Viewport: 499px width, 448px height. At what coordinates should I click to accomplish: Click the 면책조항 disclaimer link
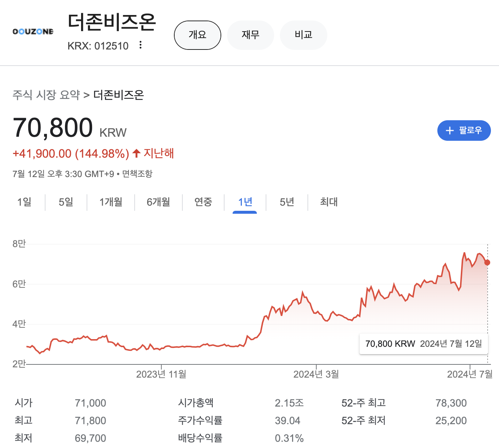137,174
